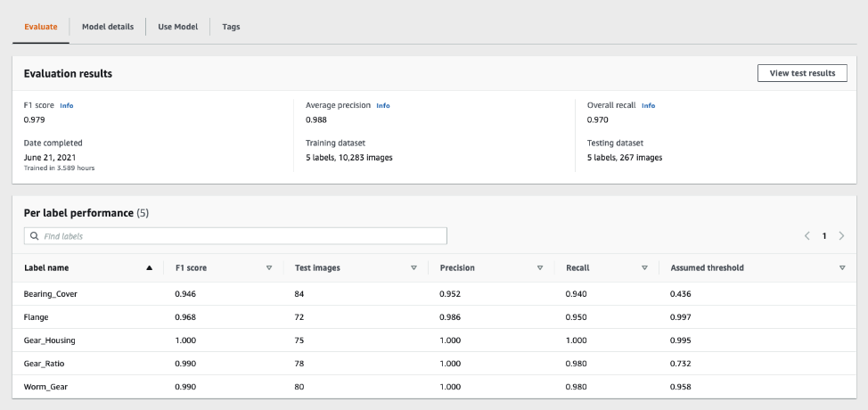868x410 pixels.
Task: Select the Tags tab
Action: [231, 27]
